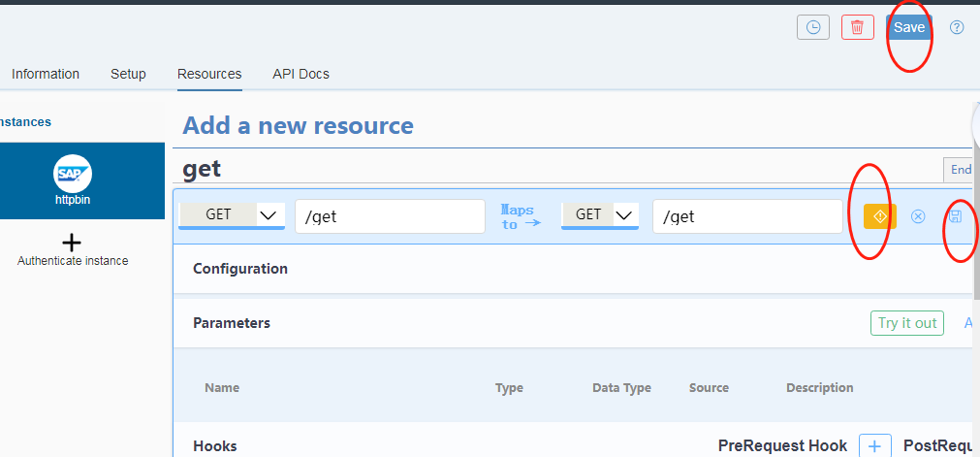Screen dimensions: 980x457
Task: Open the mapped GET method dropdown
Action: point(599,215)
